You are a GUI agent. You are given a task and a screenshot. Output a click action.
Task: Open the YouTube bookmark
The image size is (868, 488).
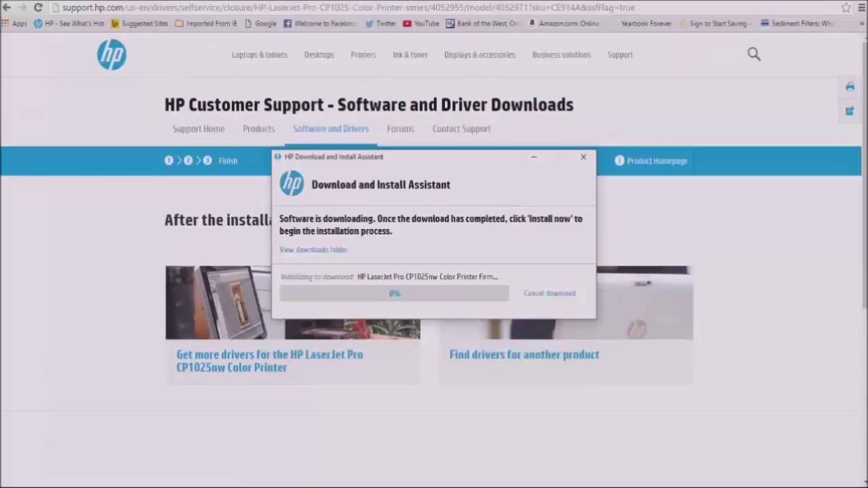[421, 24]
